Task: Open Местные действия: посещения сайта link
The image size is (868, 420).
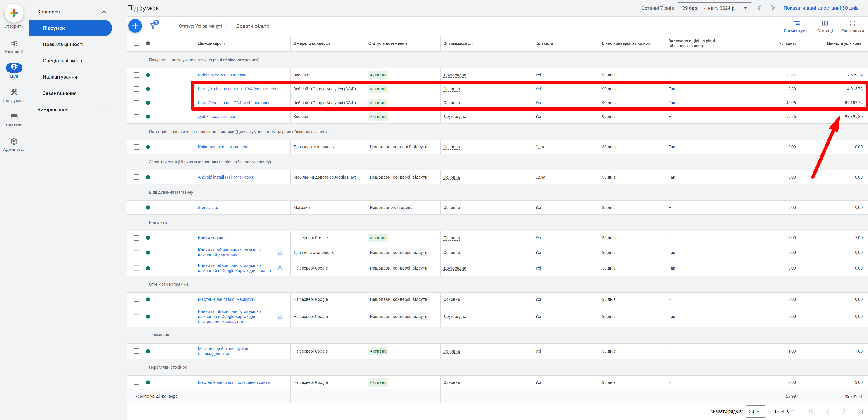Action: pos(234,382)
